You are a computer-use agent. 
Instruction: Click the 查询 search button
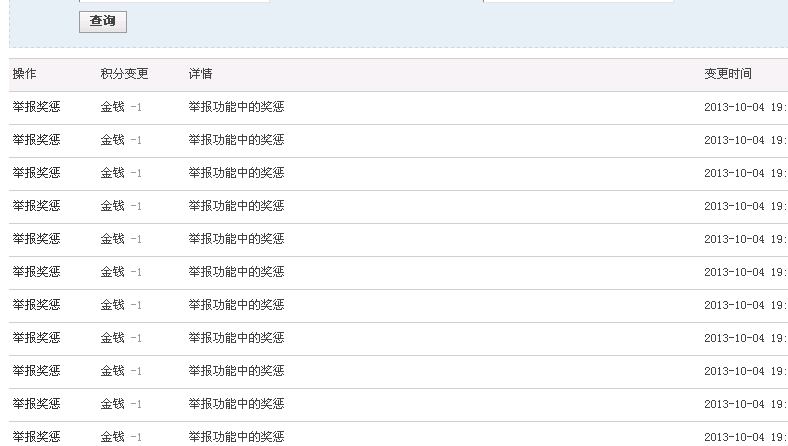(x=103, y=22)
